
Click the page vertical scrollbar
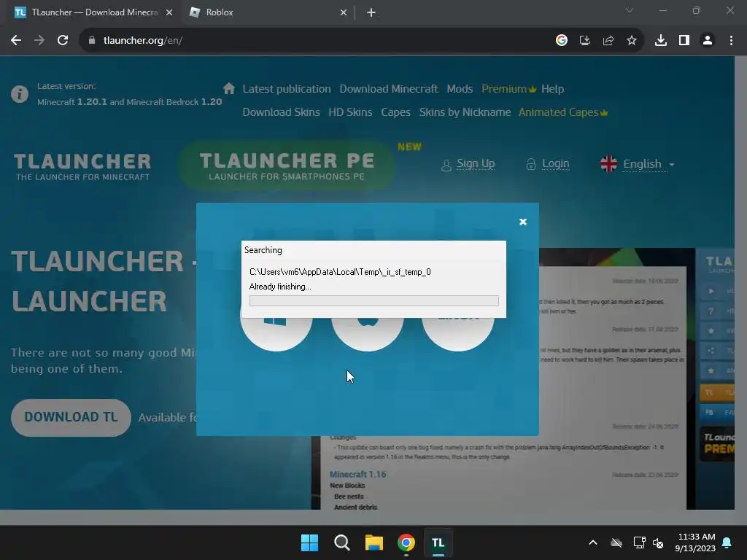[740, 283]
